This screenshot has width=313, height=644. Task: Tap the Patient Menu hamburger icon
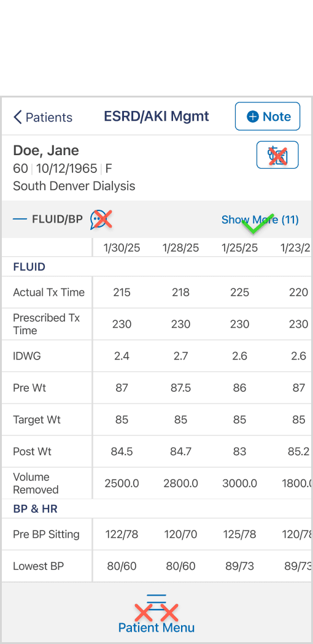(156, 602)
